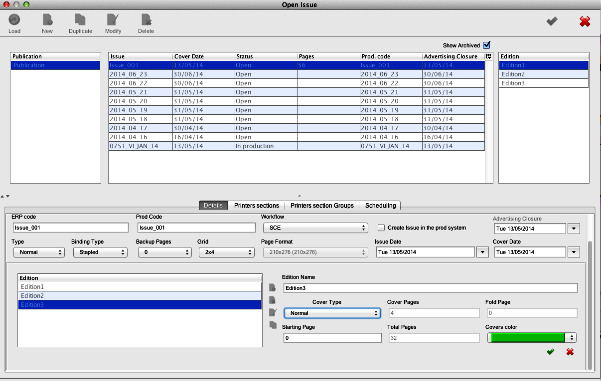Open the Workflow dropdown
The height and width of the screenshot is (381, 601).
click(315, 228)
